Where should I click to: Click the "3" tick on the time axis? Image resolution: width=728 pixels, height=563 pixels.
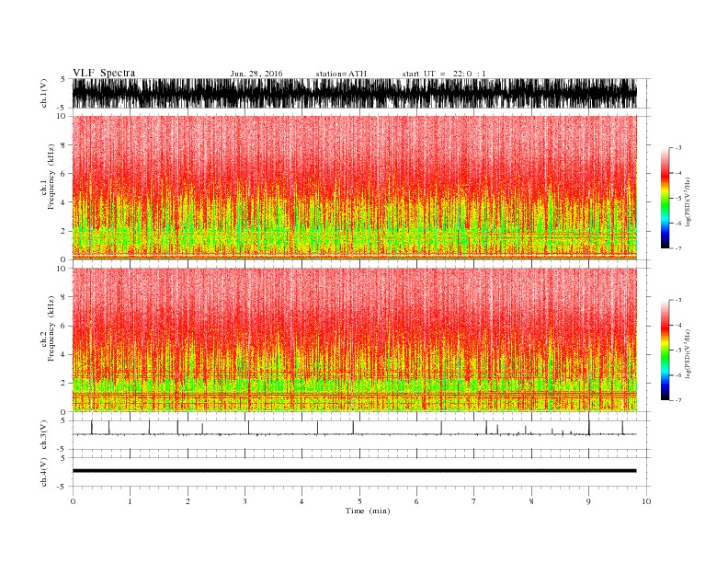(x=245, y=501)
